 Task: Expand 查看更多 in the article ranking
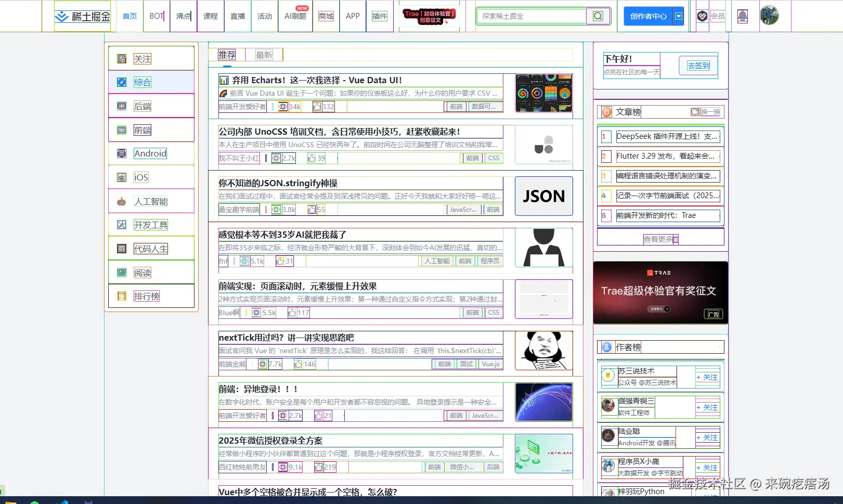pyautogui.click(x=660, y=239)
